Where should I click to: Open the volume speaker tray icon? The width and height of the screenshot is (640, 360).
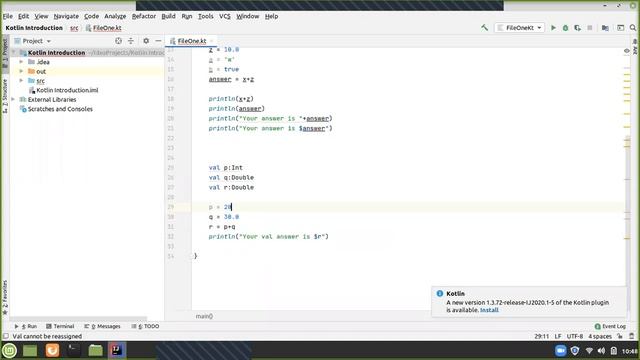(x=601, y=351)
